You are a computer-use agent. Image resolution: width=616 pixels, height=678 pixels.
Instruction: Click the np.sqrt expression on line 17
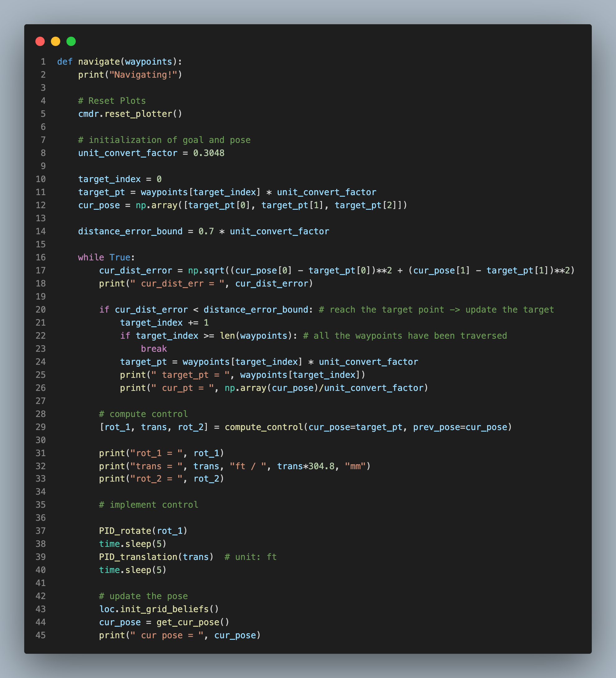(x=381, y=270)
